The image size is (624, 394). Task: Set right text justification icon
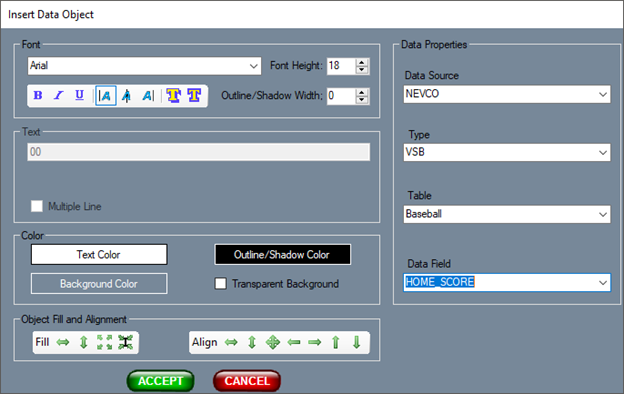(148, 96)
